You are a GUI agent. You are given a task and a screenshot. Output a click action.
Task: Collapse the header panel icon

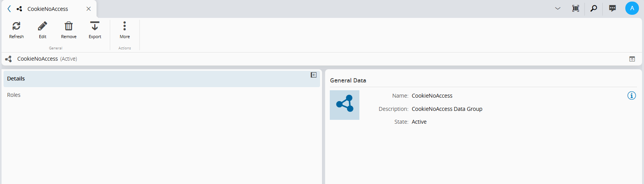(632, 59)
